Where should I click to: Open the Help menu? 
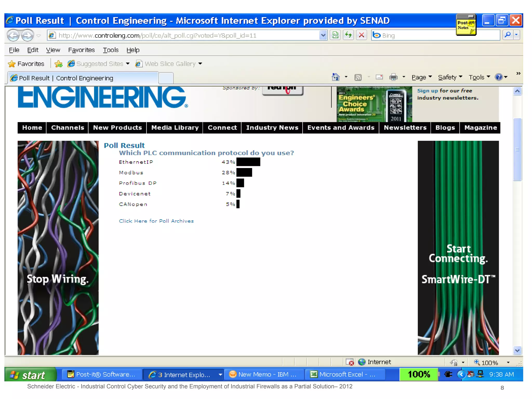click(133, 50)
